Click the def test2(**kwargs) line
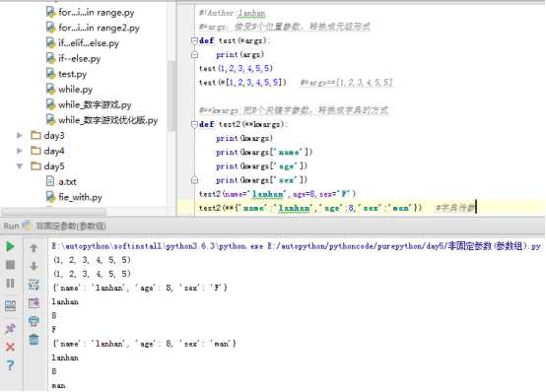The height and width of the screenshot is (392, 546). pyautogui.click(x=242, y=124)
